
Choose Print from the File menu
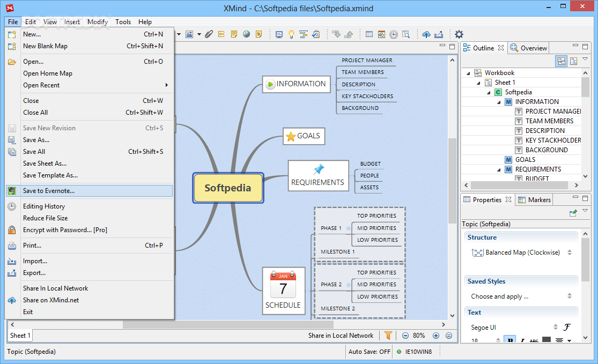pos(89,246)
